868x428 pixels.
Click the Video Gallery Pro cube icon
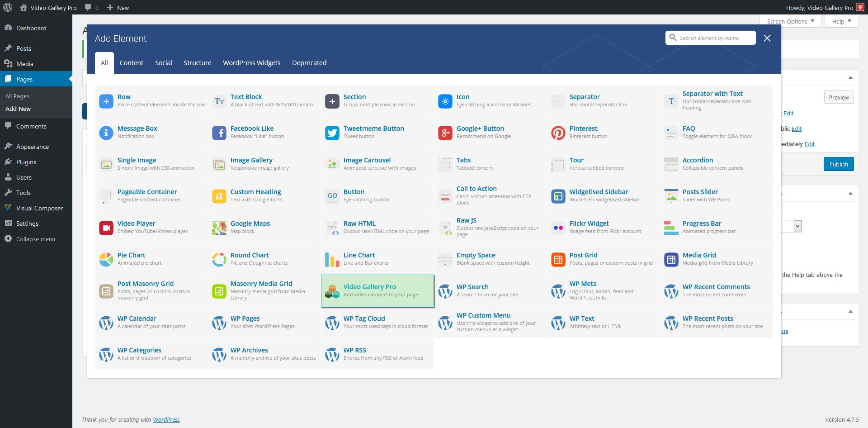332,291
